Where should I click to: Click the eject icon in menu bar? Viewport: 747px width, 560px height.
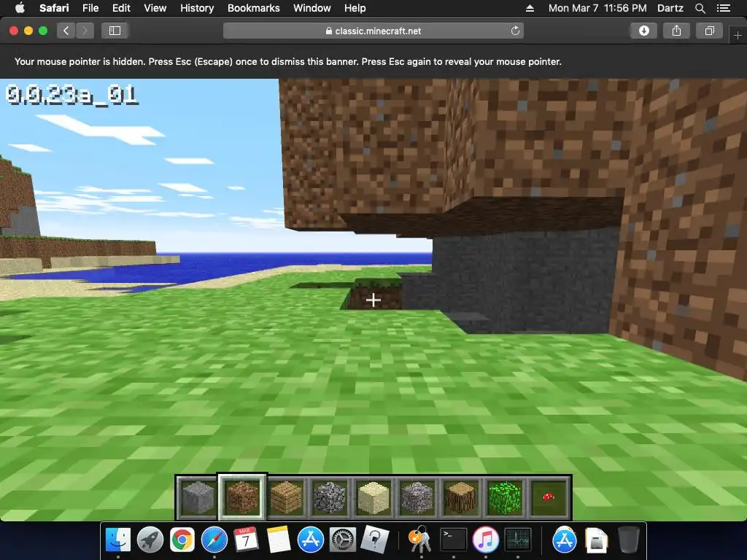(530, 8)
